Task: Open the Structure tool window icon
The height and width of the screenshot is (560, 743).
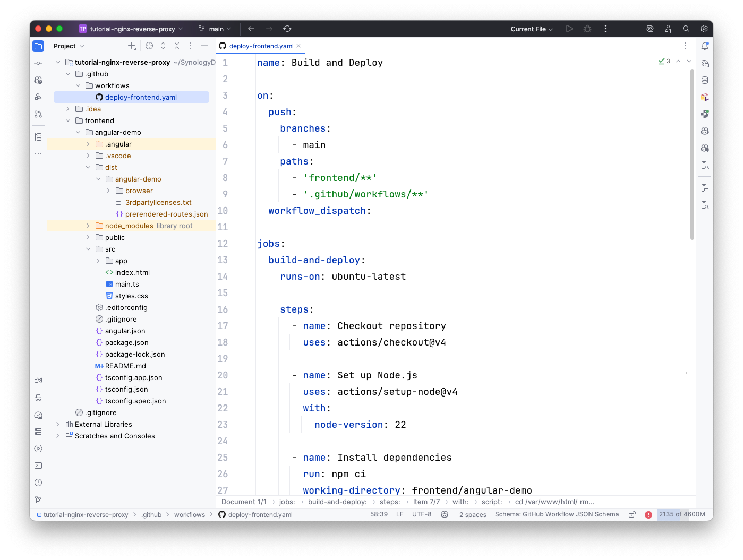Action: point(38,137)
